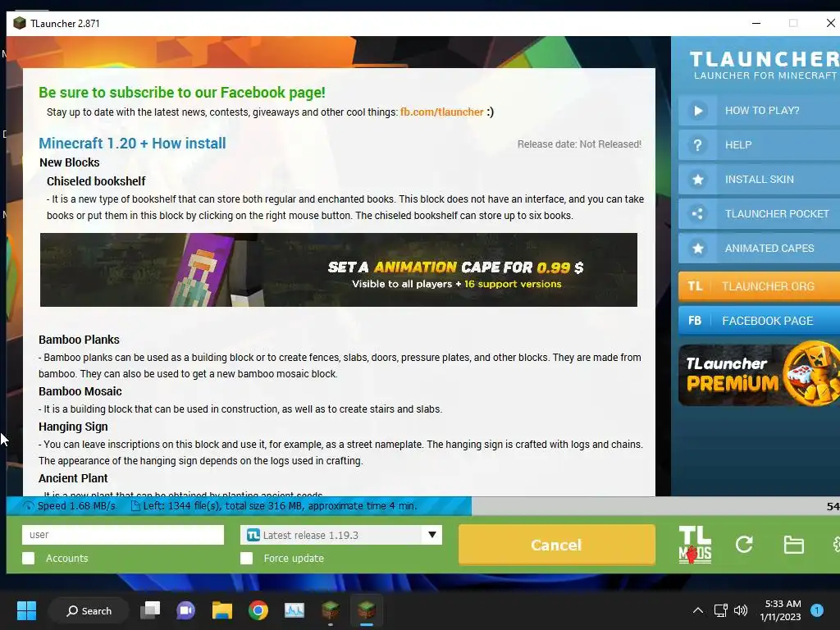Click the username input field
Image resolution: width=840 pixels, height=630 pixels.
point(123,535)
